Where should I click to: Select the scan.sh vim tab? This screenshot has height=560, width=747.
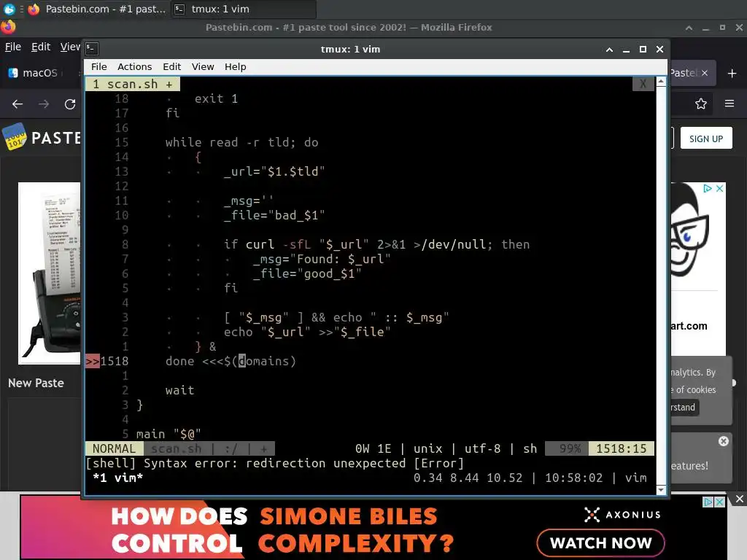[133, 85]
